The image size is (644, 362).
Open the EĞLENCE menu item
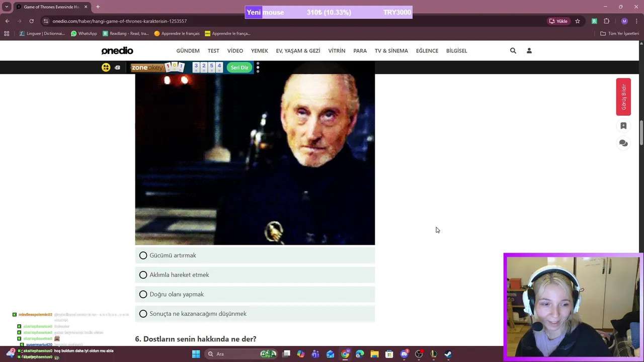coord(427,51)
